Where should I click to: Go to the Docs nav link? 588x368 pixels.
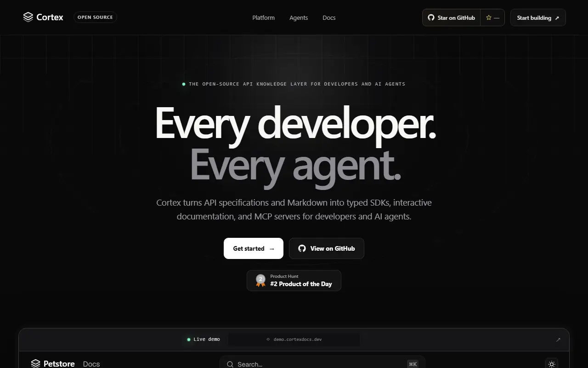(329, 17)
